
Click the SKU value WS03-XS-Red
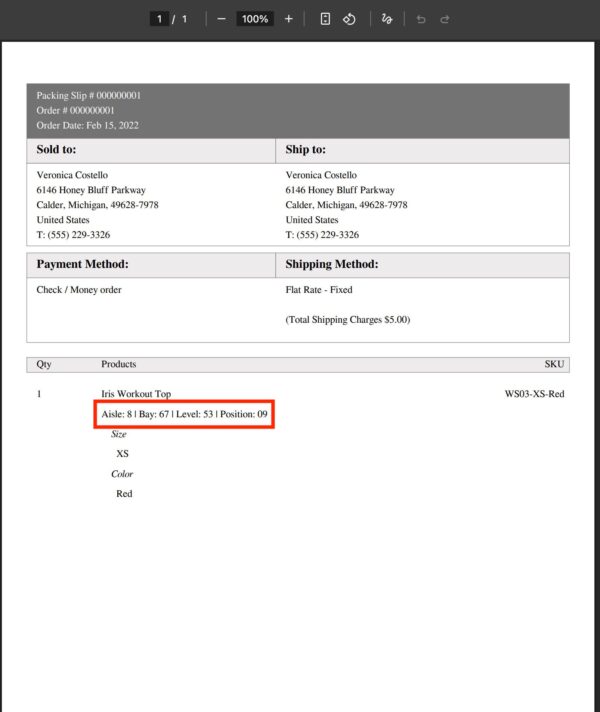534,394
